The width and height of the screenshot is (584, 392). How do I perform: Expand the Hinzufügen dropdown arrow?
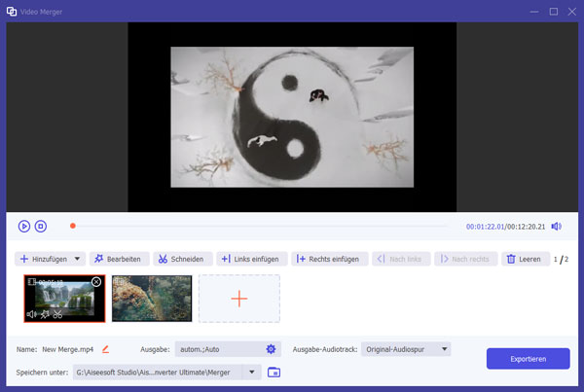(x=77, y=259)
